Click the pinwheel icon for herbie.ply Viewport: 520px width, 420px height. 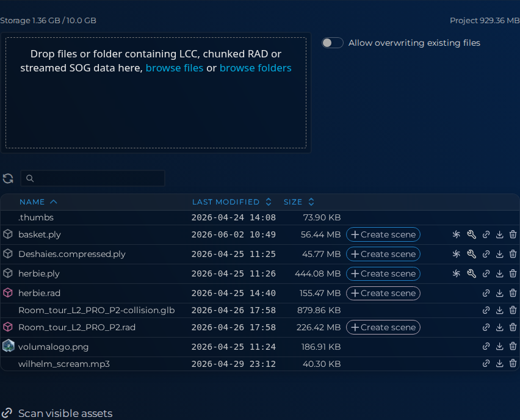(x=457, y=273)
